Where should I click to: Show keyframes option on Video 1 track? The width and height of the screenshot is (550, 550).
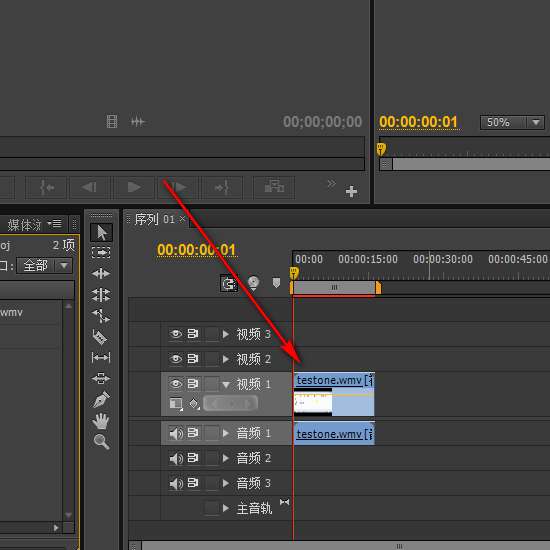(194, 403)
